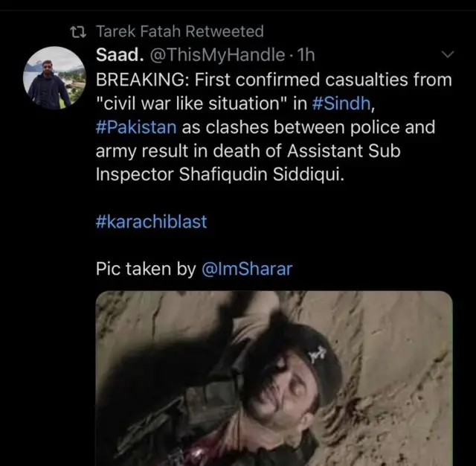Click the word "Retweeted" in header
This screenshot has height=466, width=476.
224,31
